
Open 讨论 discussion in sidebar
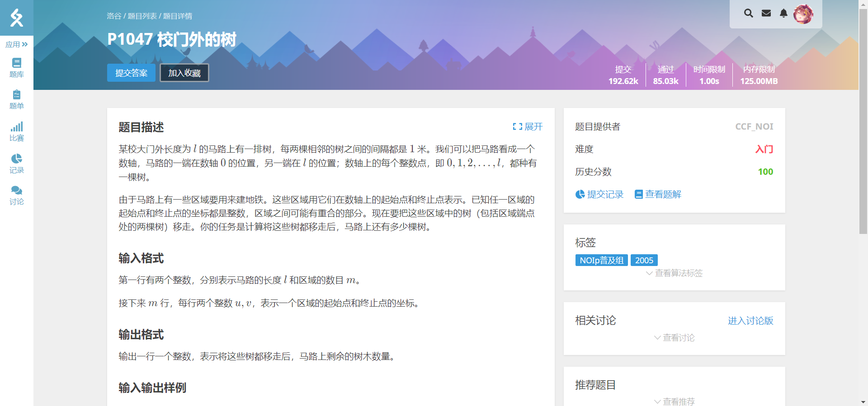point(17,195)
